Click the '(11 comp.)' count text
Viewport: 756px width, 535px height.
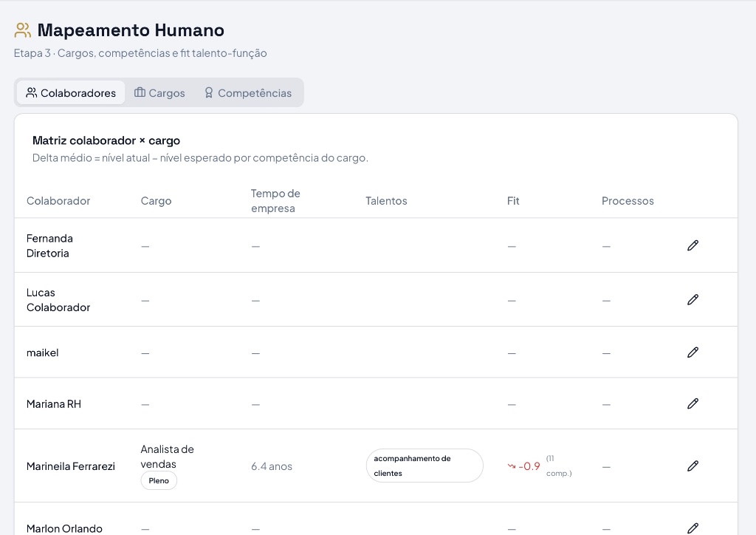pyautogui.click(x=559, y=466)
